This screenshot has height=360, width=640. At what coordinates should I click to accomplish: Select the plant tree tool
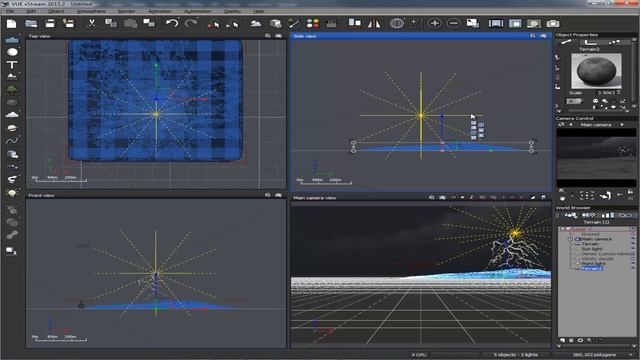coord(12,89)
